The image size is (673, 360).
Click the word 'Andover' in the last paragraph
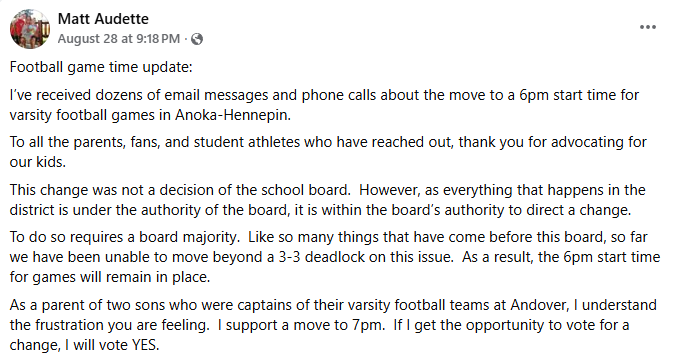(x=539, y=305)
